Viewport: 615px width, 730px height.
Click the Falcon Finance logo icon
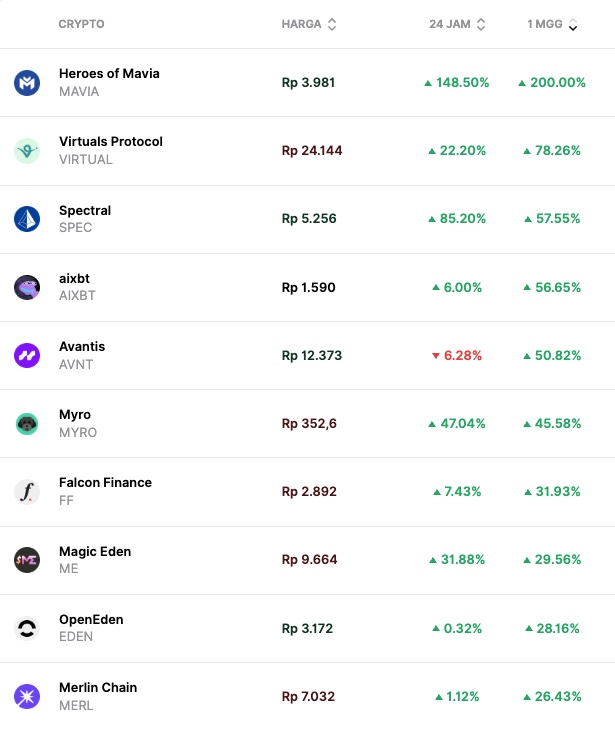click(27, 492)
